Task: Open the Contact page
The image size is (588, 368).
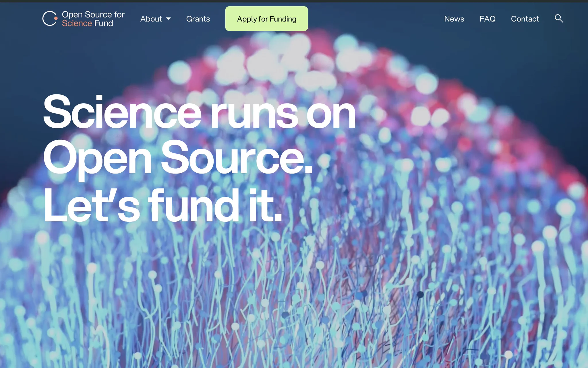Action: click(525, 19)
